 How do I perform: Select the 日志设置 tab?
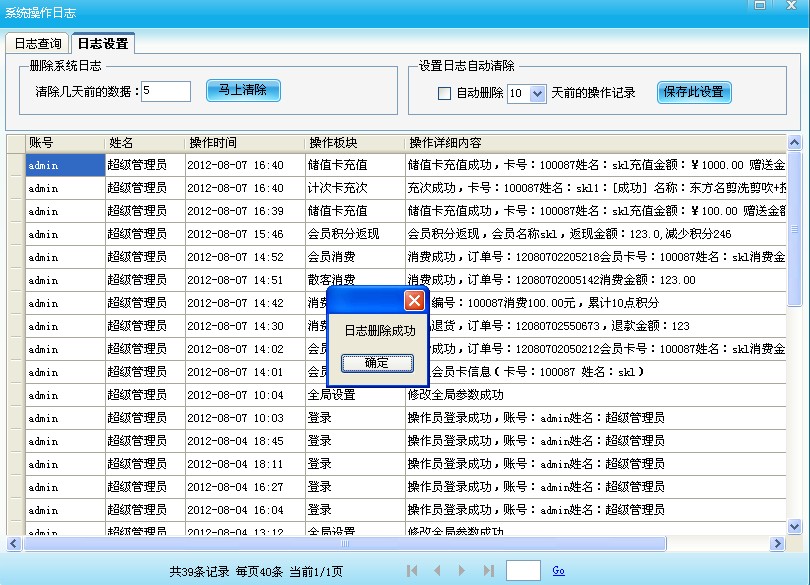coord(100,43)
